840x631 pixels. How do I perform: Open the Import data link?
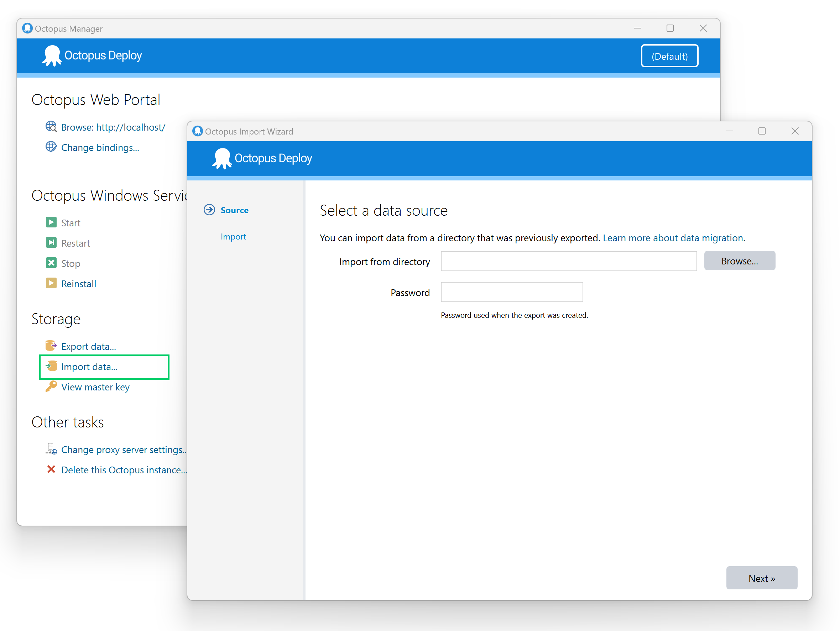click(89, 367)
